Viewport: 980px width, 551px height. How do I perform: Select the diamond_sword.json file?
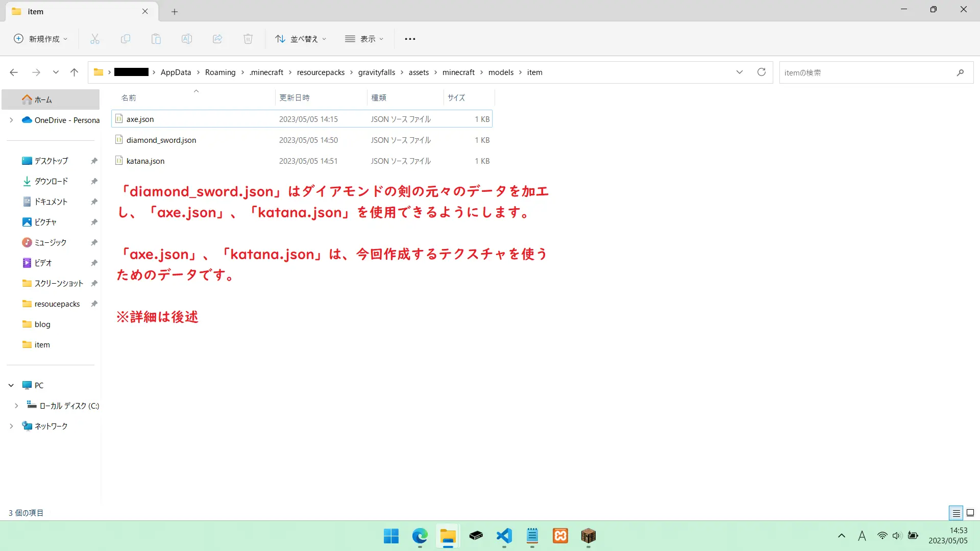point(161,140)
